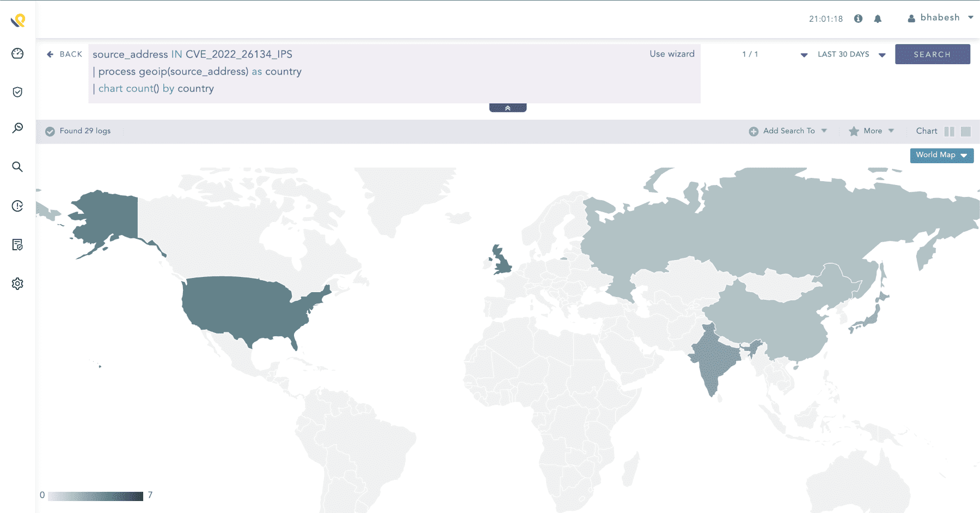Open the Reports document icon in the sidebar
Screen dimensions: 980x513
(x=17, y=245)
